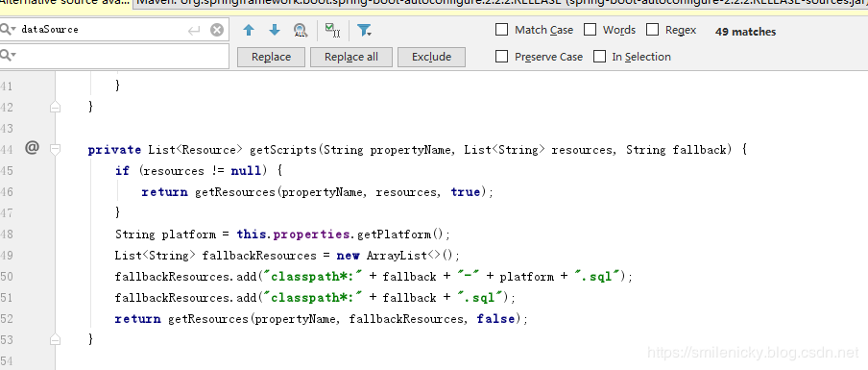Click the newline arrow in search field

coord(194,30)
